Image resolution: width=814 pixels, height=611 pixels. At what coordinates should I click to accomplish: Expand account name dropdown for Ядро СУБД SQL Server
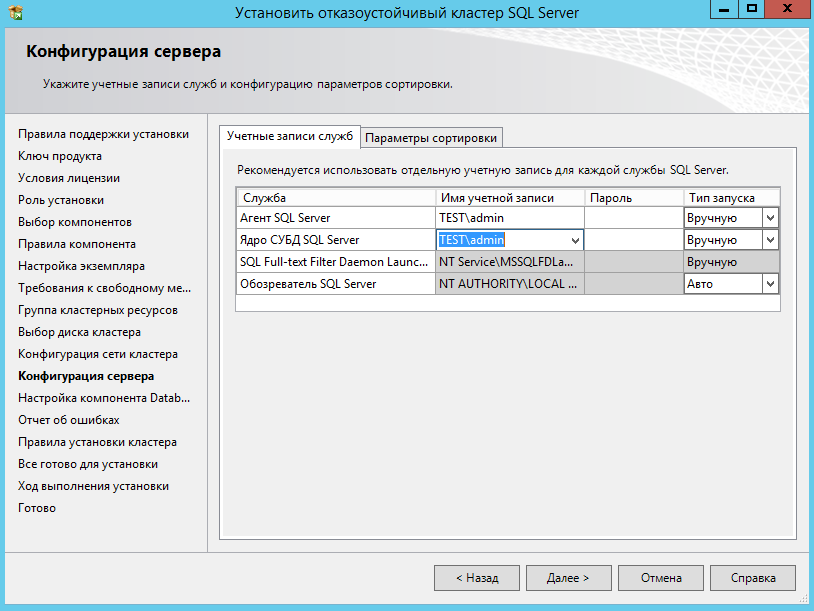(575, 240)
